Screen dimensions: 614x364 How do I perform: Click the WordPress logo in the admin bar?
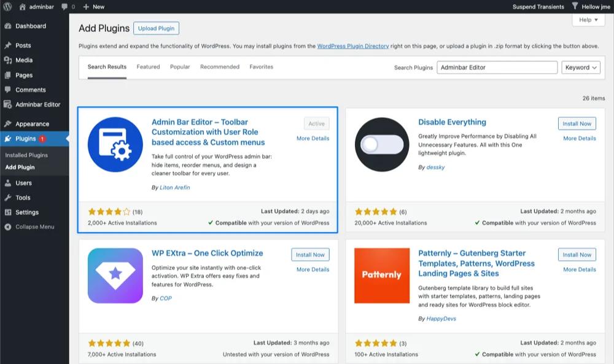coord(6,6)
